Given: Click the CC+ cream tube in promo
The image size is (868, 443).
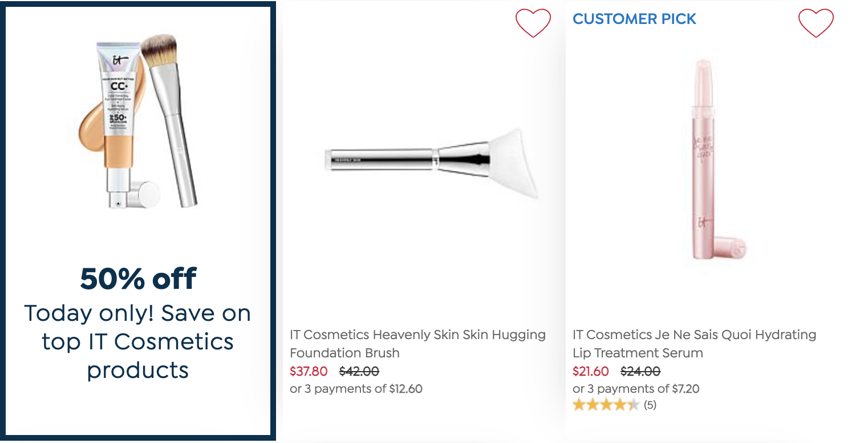Looking at the screenshot, I should [x=120, y=123].
